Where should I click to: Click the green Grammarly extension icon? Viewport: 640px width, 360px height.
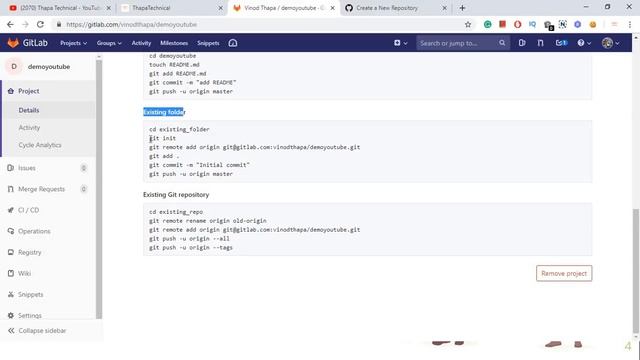(487, 24)
